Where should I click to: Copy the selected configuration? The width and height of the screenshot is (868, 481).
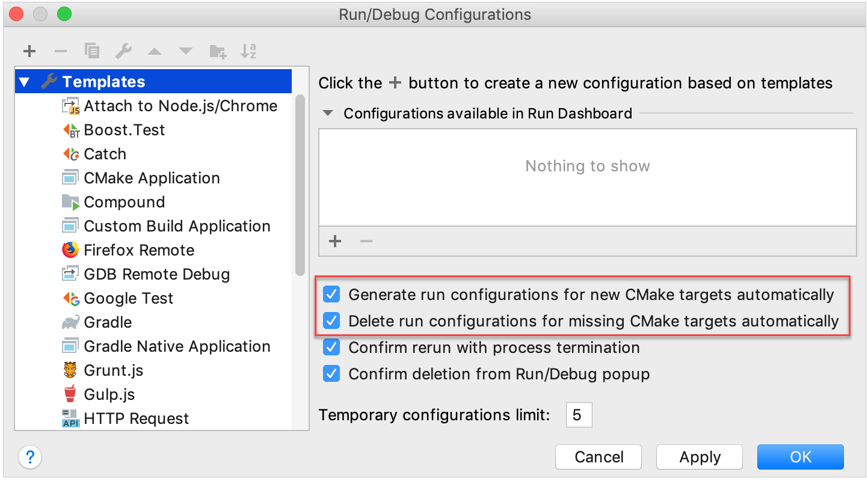[x=91, y=51]
